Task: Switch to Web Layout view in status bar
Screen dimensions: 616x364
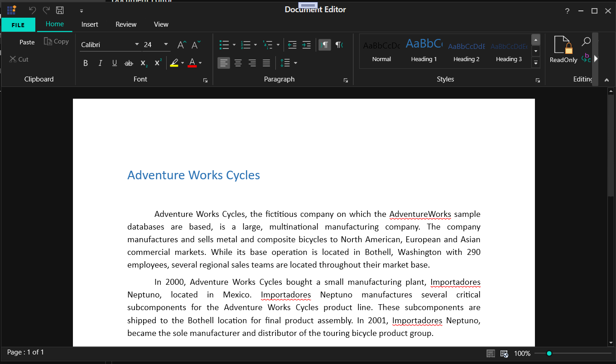Action: coord(504,354)
